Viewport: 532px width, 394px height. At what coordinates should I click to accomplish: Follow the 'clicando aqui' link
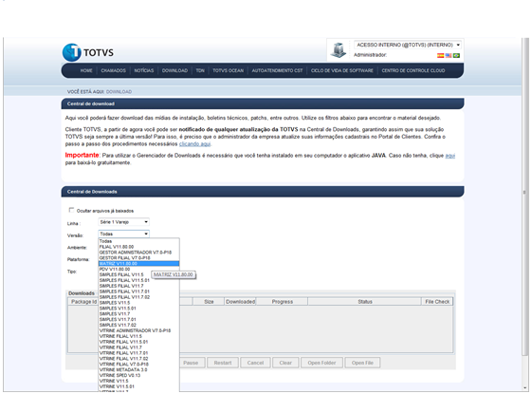click(x=194, y=144)
